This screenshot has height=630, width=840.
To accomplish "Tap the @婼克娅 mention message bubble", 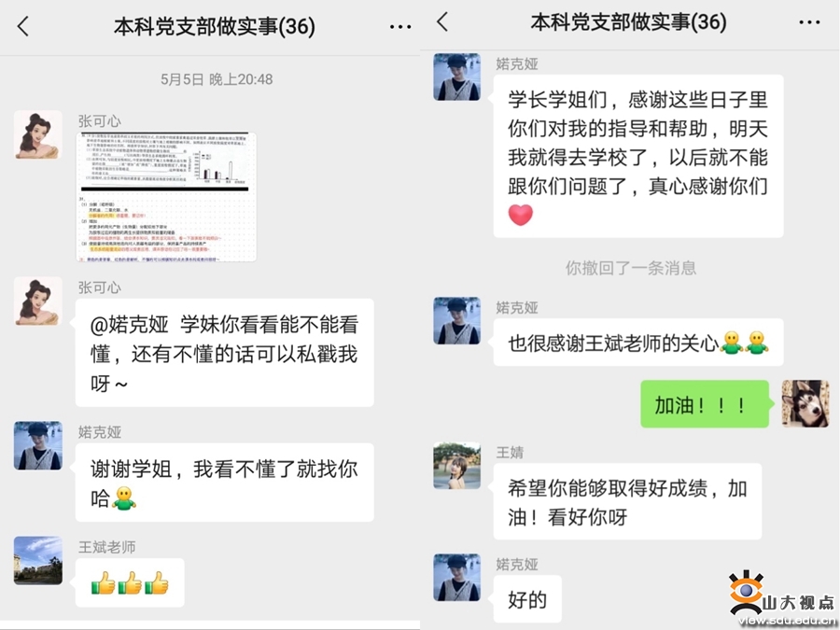I will 224,353.
